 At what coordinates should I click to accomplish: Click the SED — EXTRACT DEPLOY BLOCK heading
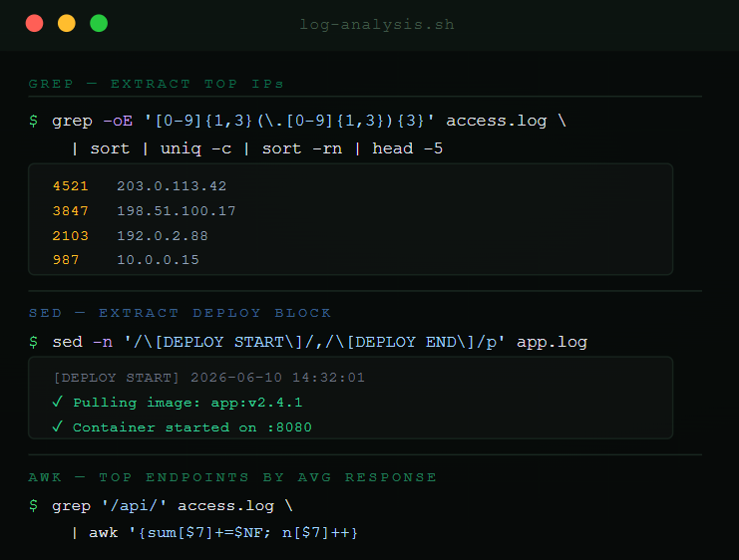(181, 313)
